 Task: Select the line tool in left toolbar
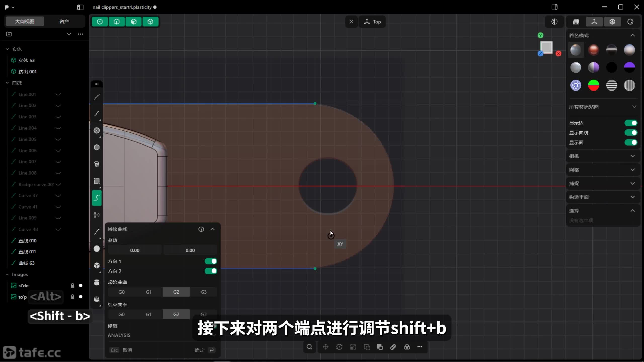click(x=97, y=97)
